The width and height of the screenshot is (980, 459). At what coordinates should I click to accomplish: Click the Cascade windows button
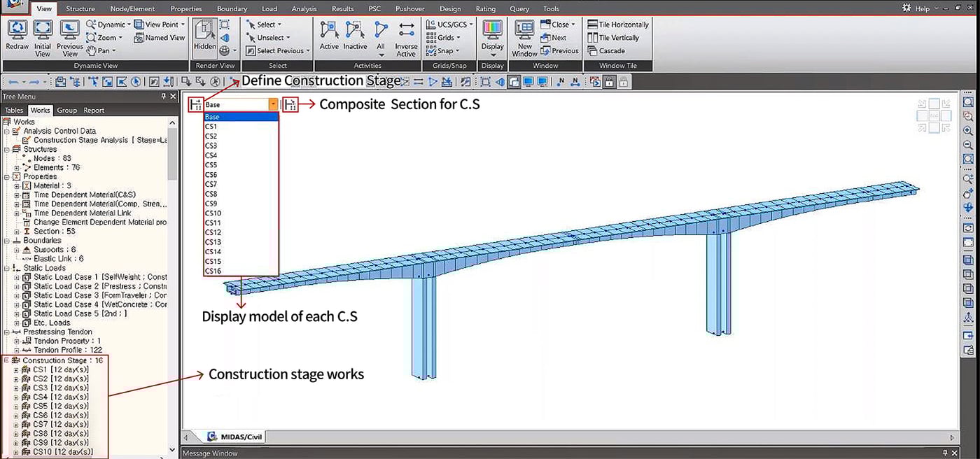click(x=606, y=51)
